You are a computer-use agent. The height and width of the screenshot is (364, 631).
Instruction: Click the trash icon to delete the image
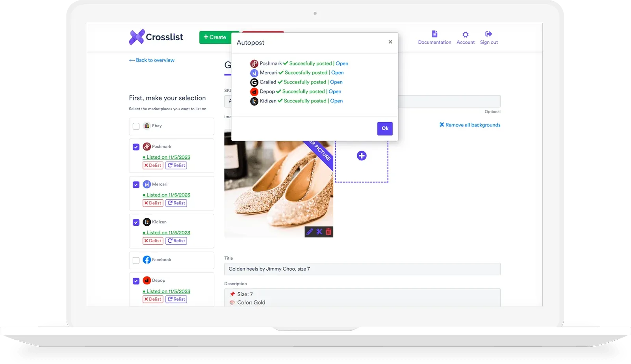(x=329, y=232)
